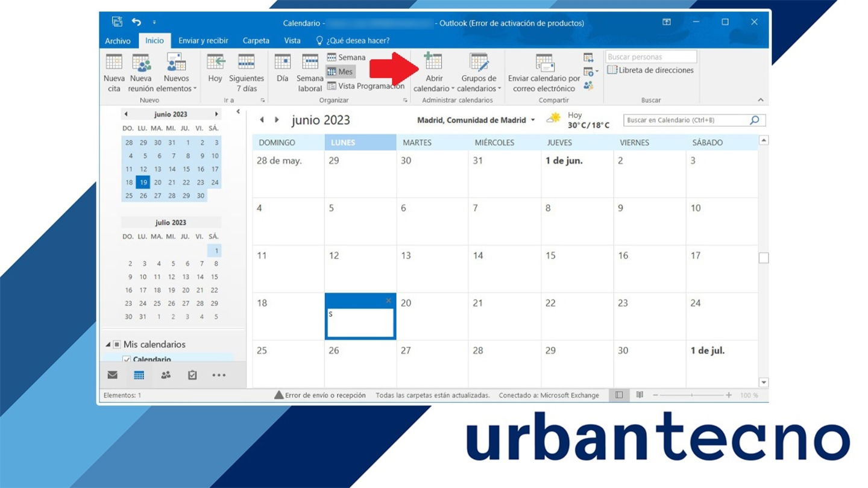
Task: Click the calendar scroll down arrow
Action: 764,382
